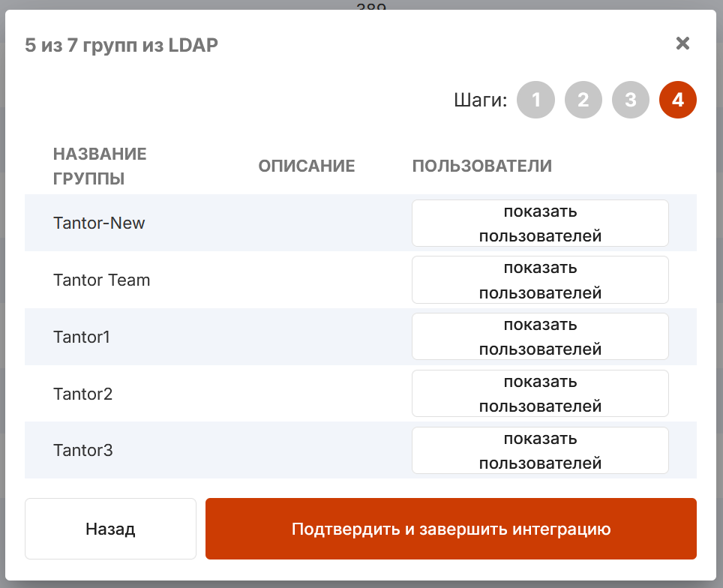Viewport: 723px width, 588px height.
Task: Show users for the Tantor2 group
Action: 540,394
